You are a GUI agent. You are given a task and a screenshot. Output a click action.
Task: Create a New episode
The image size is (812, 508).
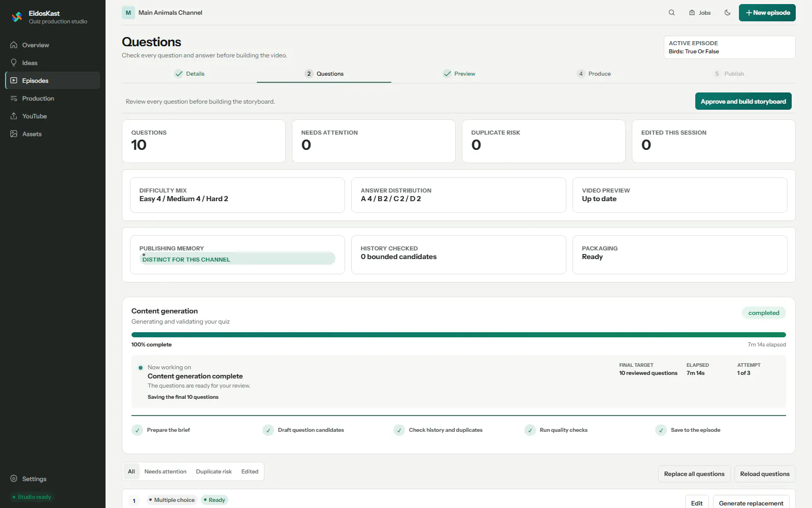tap(767, 13)
